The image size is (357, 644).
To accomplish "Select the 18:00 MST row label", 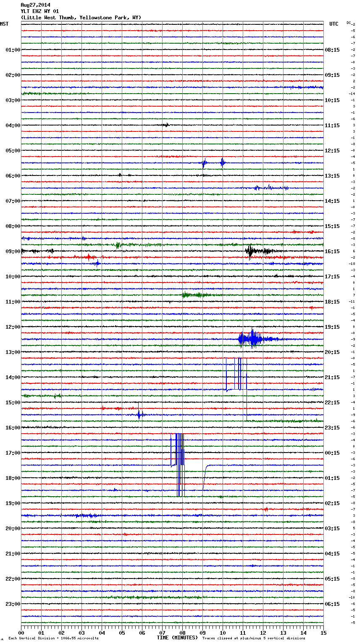I will 13,478.
